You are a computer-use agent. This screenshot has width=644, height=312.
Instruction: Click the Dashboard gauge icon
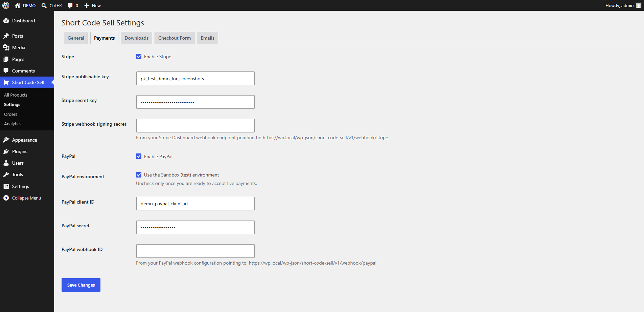click(6, 21)
